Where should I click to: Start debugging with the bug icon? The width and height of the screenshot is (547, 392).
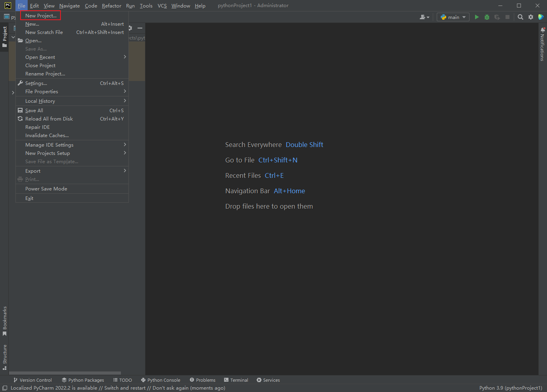487,17
